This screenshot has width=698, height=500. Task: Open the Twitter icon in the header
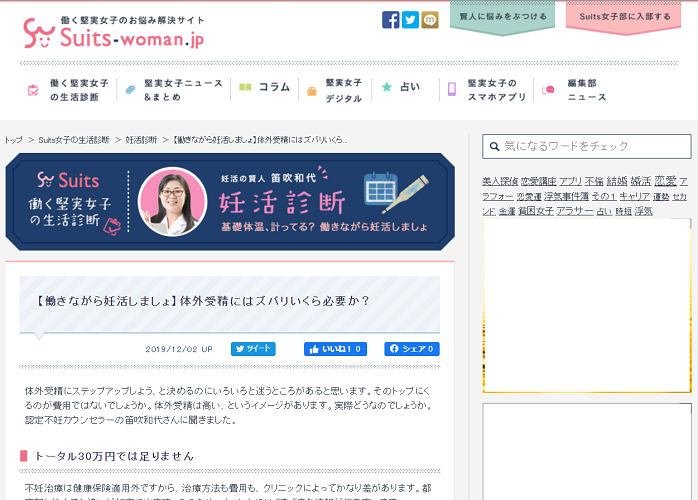click(410, 20)
